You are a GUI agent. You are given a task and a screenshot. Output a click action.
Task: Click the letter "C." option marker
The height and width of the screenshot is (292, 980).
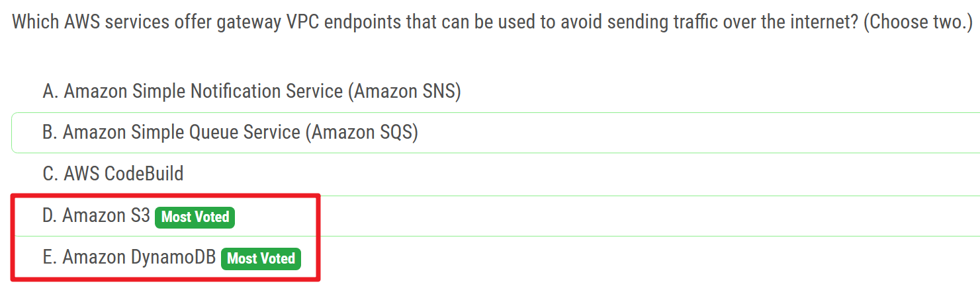tap(50, 174)
